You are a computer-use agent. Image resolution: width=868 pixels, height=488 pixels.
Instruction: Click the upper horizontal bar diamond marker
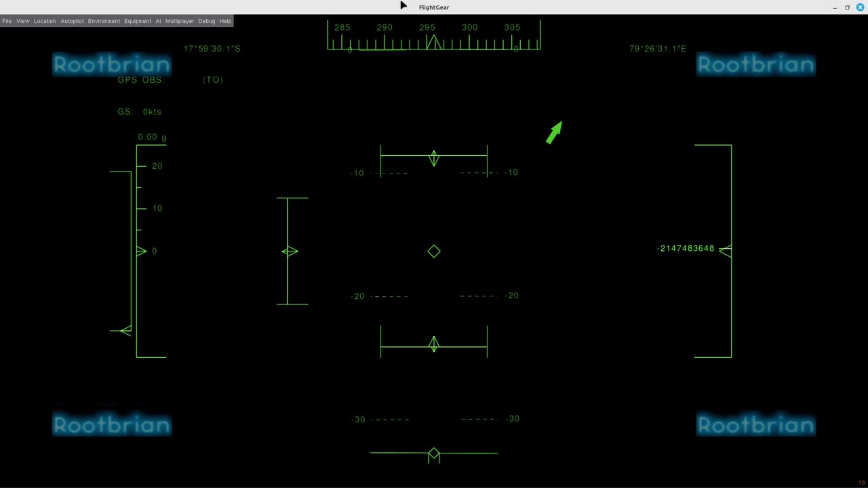tap(434, 159)
